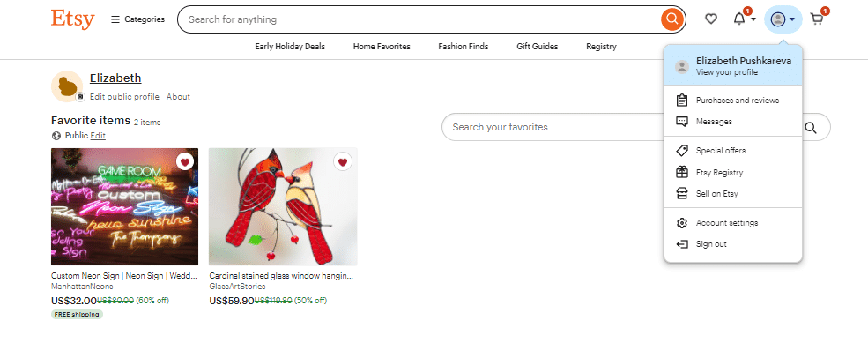Click the orange search magnifier button

click(671, 19)
